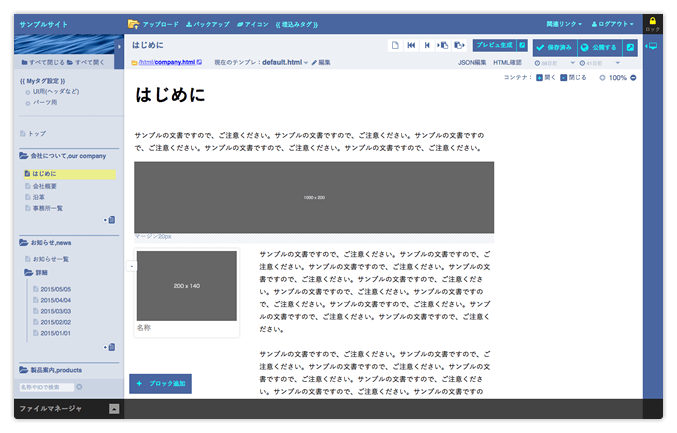This screenshot has height=433, width=677.
Task: Click the ブロック追加 button
Action: pyautogui.click(x=160, y=383)
